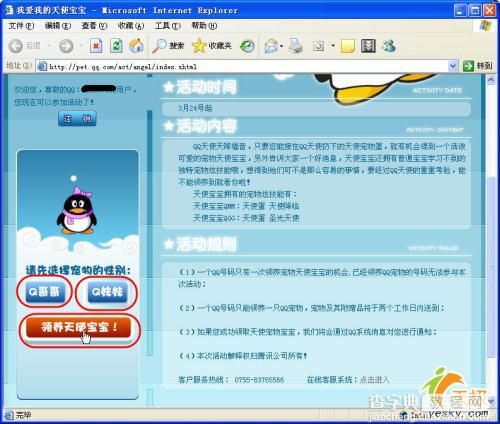Open the 工具 menu
The image size is (500, 424).
(x=167, y=26)
